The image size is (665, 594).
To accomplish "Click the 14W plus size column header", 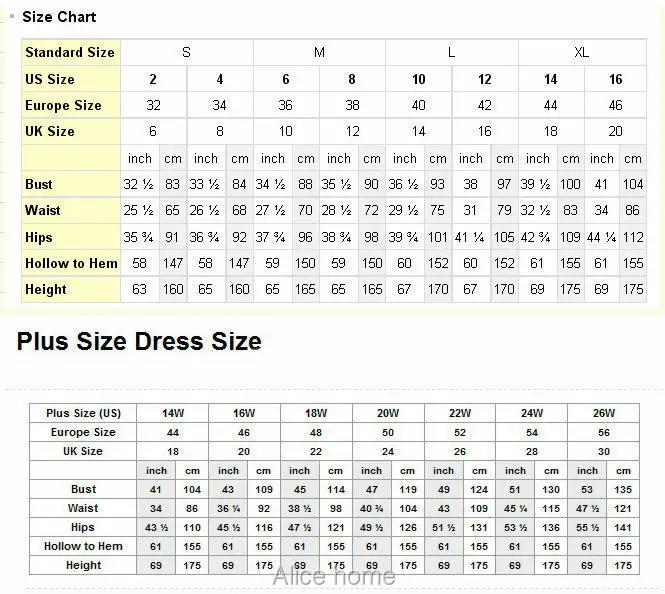I will pyautogui.click(x=173, y=413).
